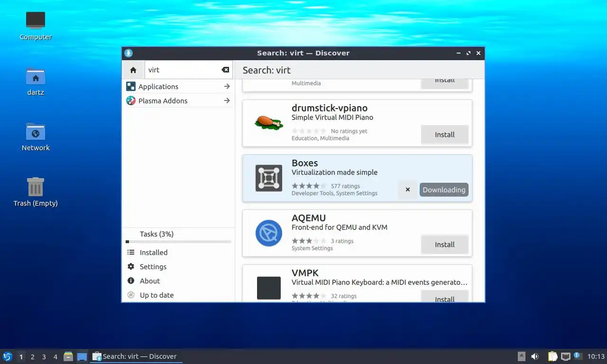Click the network tray icon
The width and height of the screenshot is (607, 364).
coord(565,356)
